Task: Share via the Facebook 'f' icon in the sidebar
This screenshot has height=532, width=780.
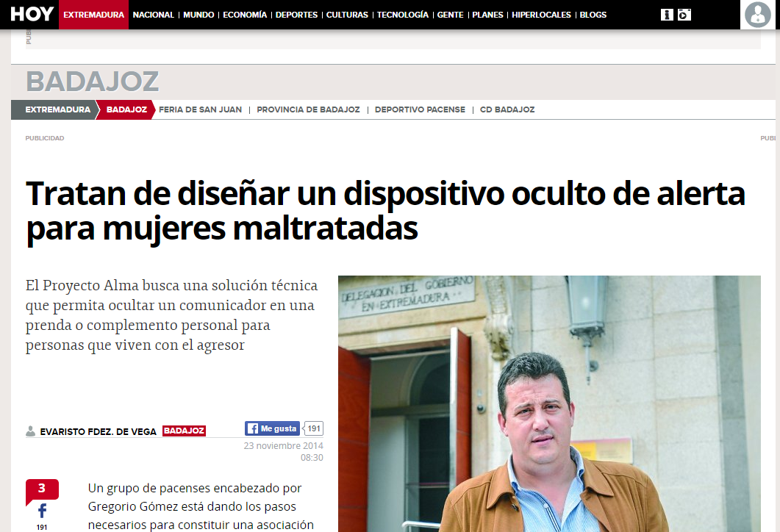Action: coord(42,509)
